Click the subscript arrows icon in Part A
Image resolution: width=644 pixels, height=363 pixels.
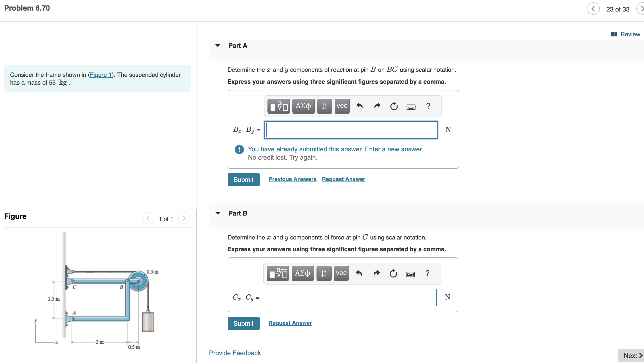(x=324, y=106)
